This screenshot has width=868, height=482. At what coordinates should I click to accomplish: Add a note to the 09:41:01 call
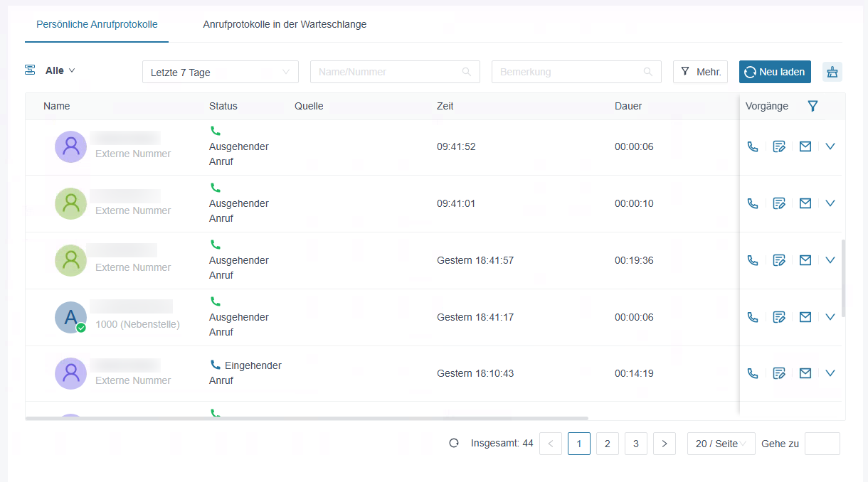(779, 203)
